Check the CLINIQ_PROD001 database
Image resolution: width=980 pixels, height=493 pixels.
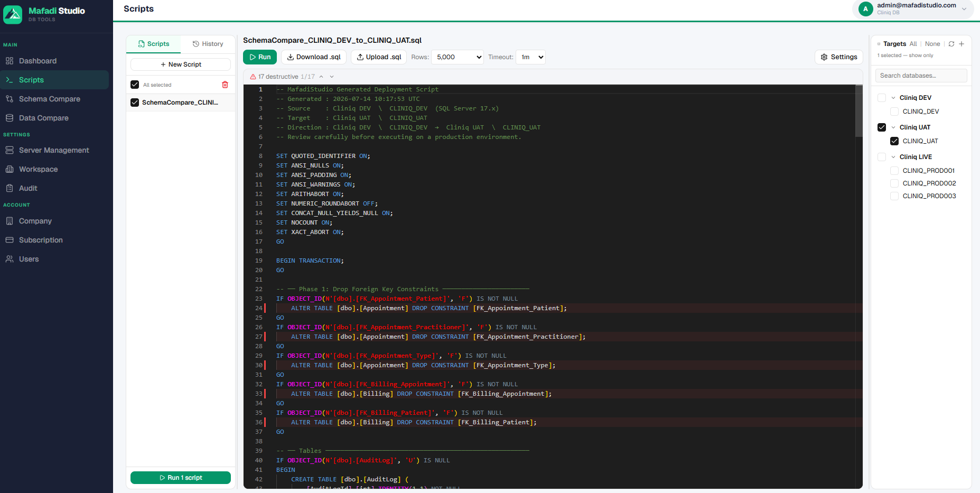[x=894, y=171]
